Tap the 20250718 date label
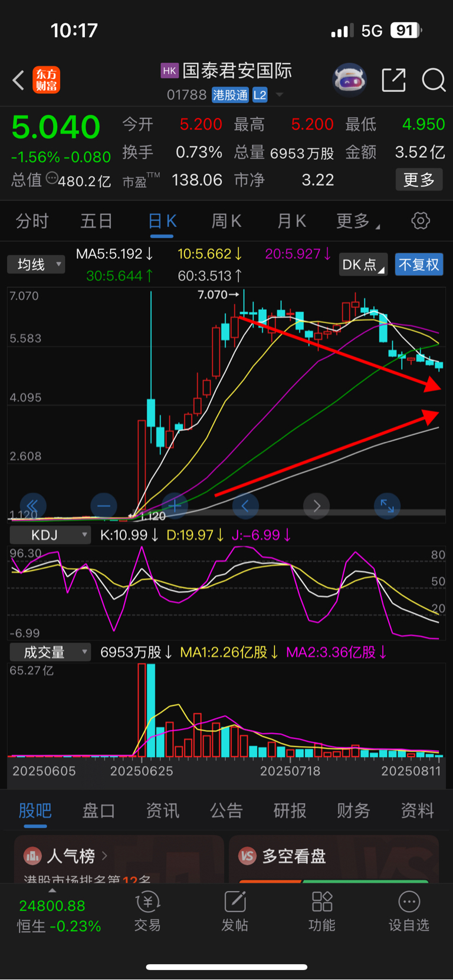The height and width of the screenshot is (980, 453). (290, 771)
